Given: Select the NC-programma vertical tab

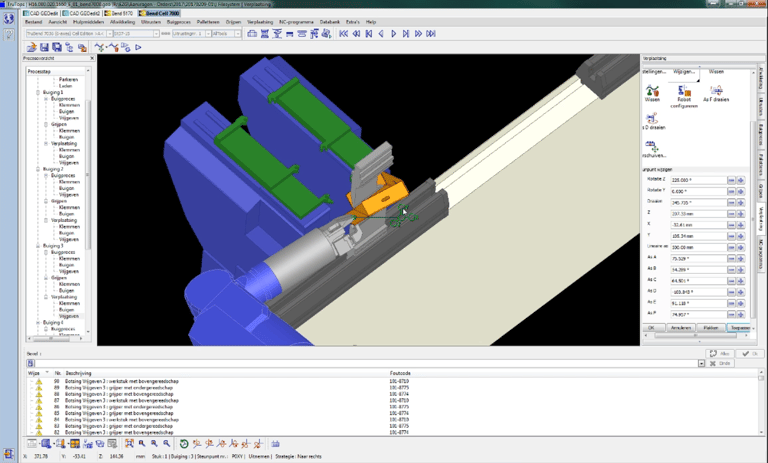Looking at the screenshot, I should point(761,254).
